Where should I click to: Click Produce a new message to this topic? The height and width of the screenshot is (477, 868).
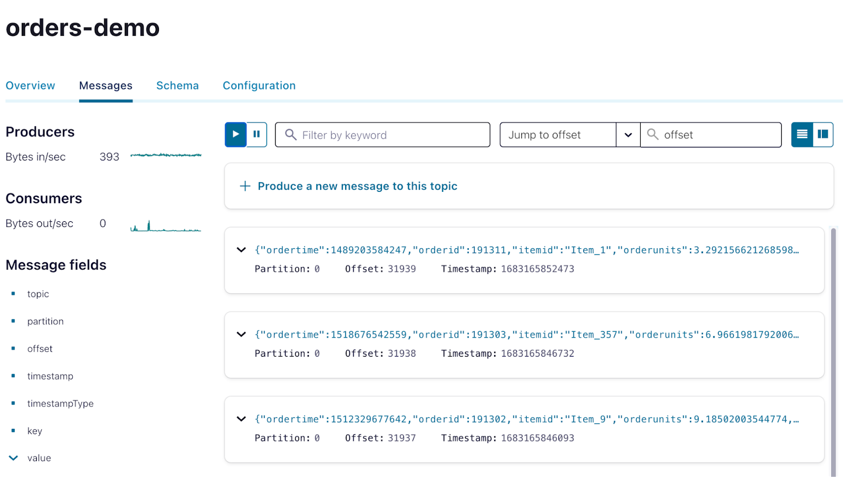point(358,186)
